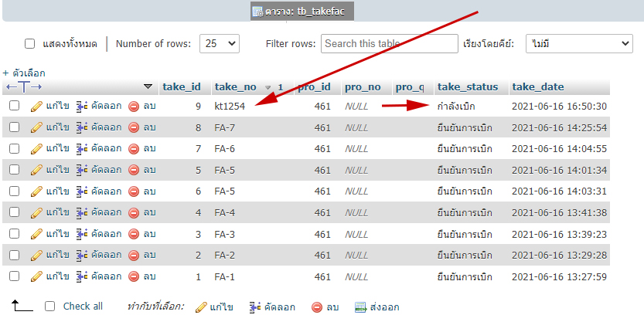The width and height of the screenshot is (644, 332).
Task: Sort by take_id column header
Action: click(182, 87)
